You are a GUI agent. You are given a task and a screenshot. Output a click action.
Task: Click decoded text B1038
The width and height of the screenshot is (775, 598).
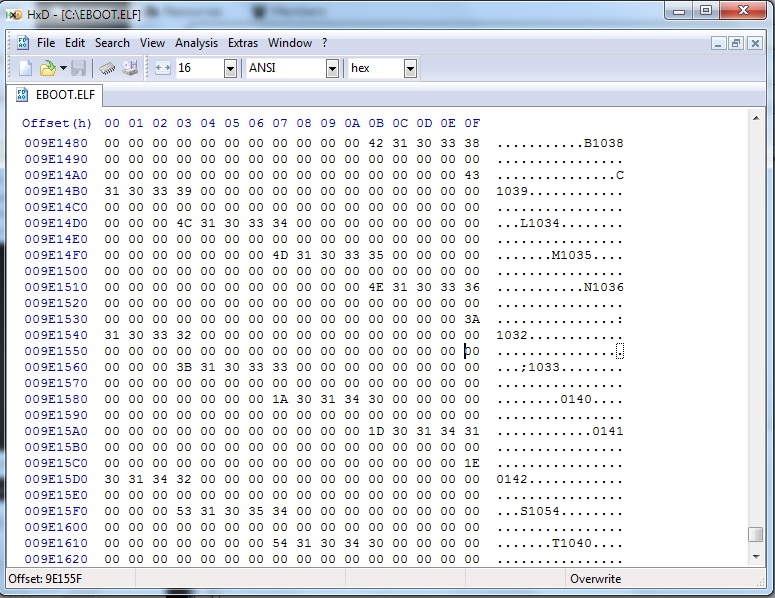coord(603,143)
